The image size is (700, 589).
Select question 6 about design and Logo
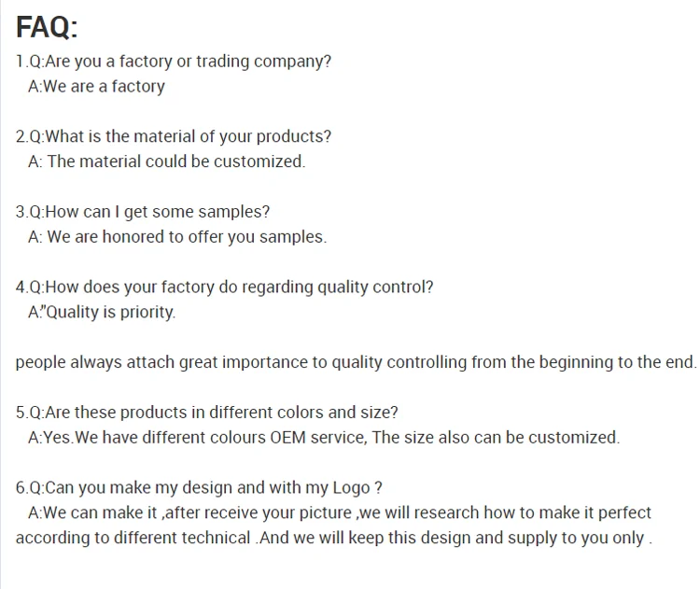(x=199, y=488)
